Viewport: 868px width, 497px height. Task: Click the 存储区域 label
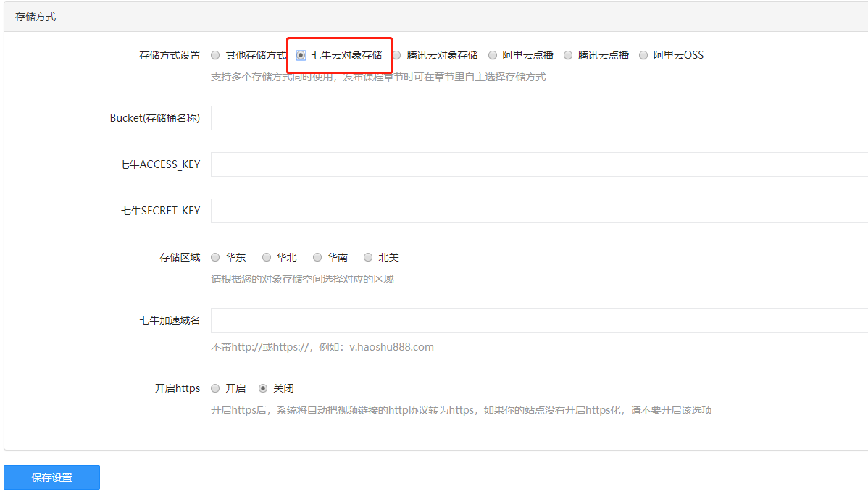click(x=180, y=257)
